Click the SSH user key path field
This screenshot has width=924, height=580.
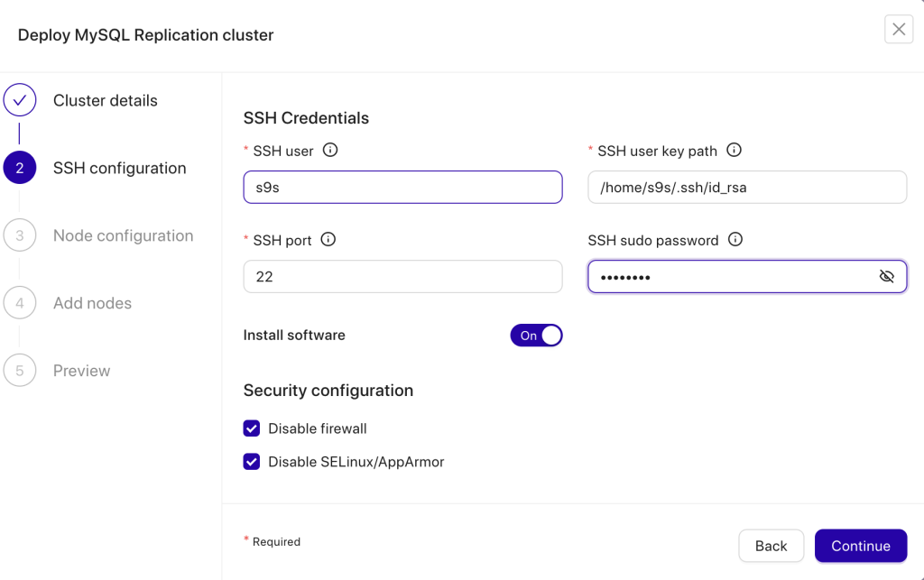(x=747, y=187)
